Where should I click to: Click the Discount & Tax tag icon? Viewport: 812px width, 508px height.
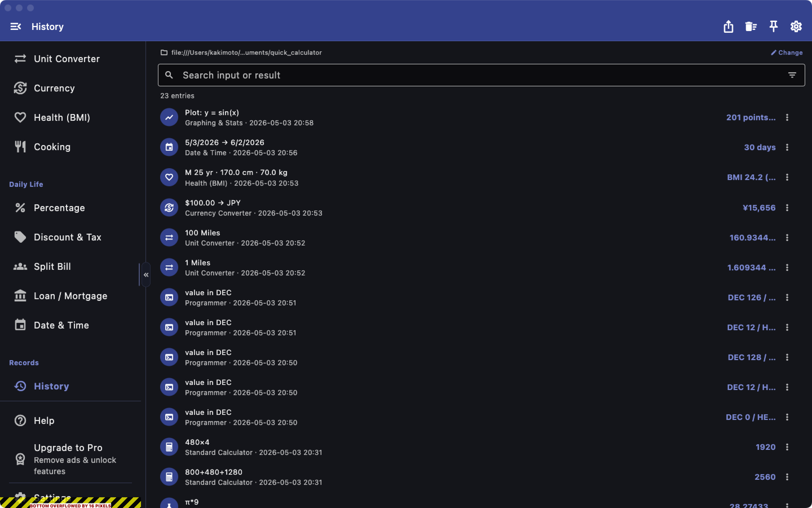pyautogui.click(x=20, y=237)
